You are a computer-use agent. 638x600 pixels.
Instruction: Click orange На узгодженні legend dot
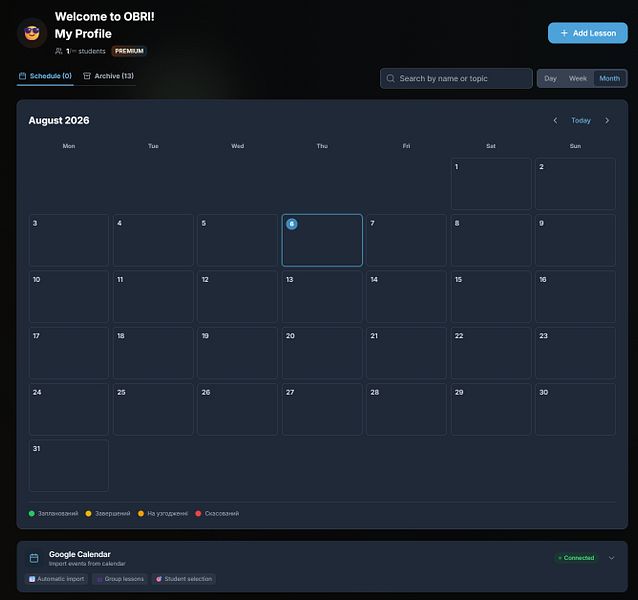pos(141,513)
